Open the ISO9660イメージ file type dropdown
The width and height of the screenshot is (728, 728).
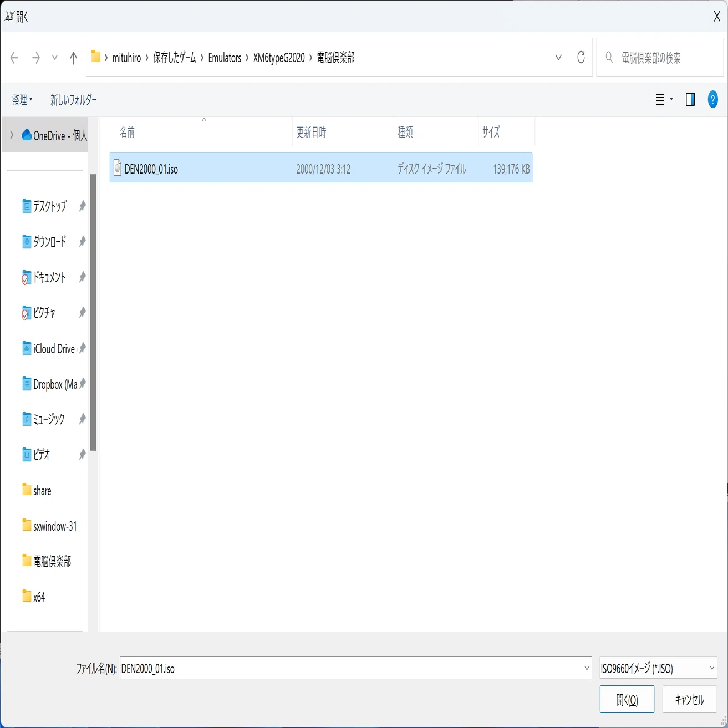[658, 668]
